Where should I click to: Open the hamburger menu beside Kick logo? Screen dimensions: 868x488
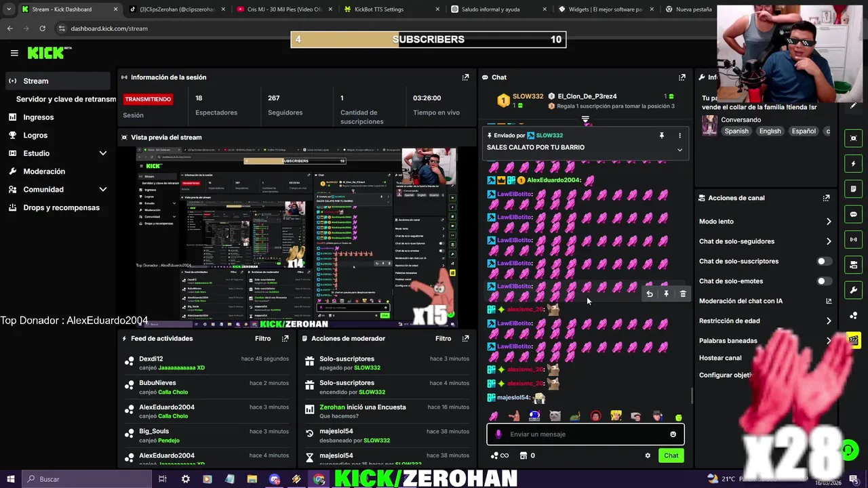click(x=14, y=53)
